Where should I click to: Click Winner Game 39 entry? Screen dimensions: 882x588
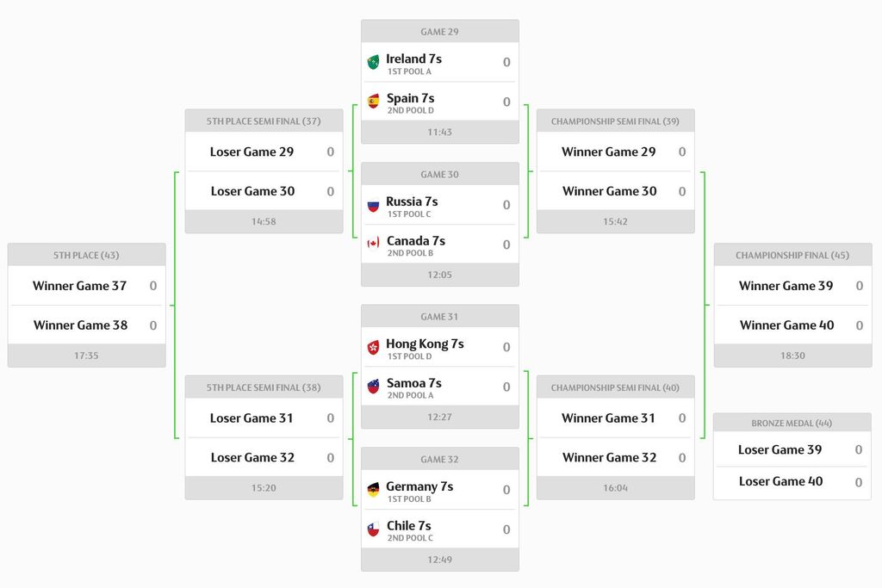click(786, 286)
